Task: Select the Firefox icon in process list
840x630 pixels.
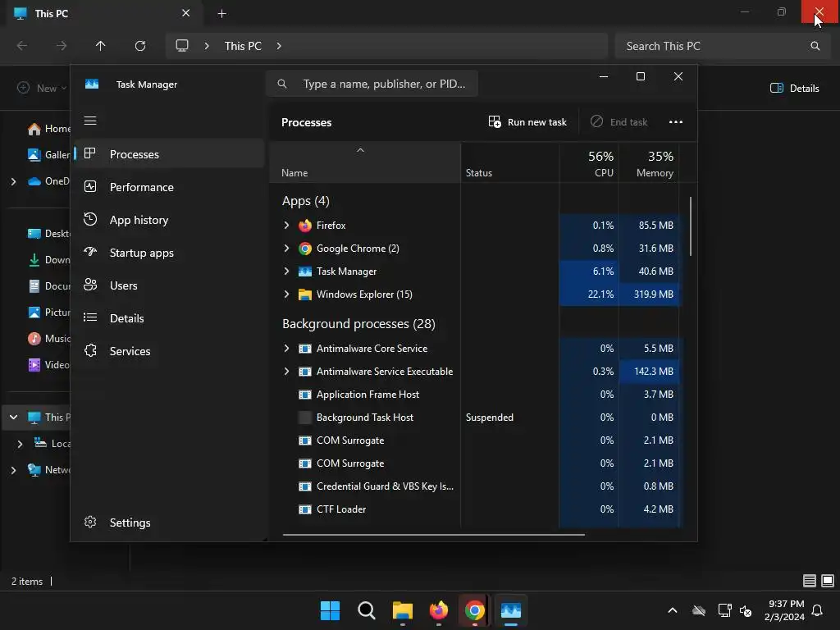Action: (305, 226)
